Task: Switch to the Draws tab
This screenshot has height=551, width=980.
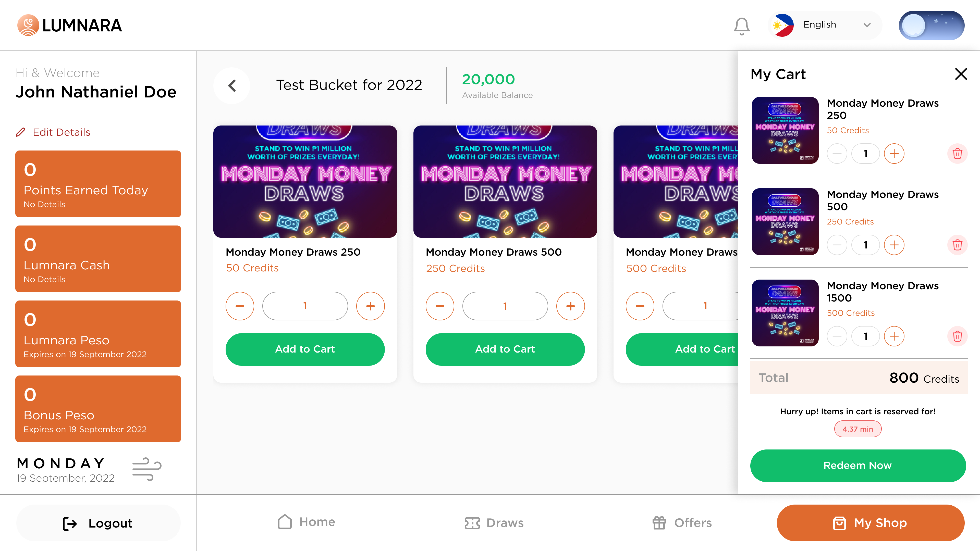Action: point(494,523)
